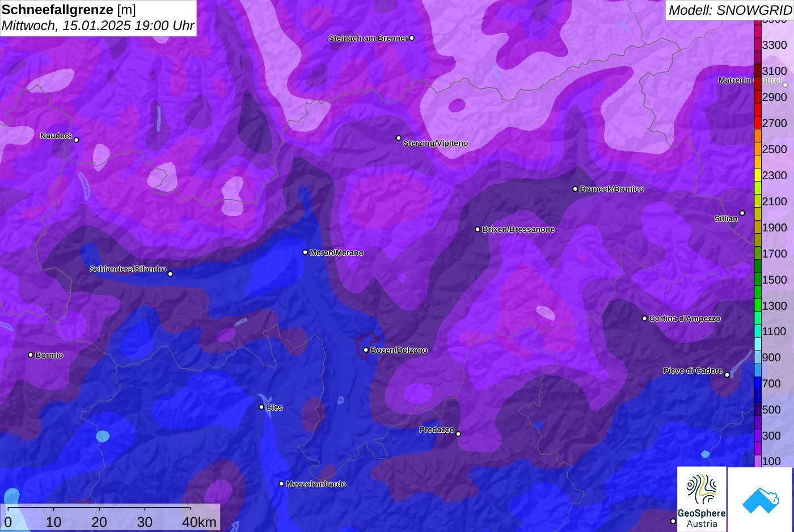Click the 2100 legend value
The width and height of the screenshot is (794, 532).
click(x=774, y=201)
